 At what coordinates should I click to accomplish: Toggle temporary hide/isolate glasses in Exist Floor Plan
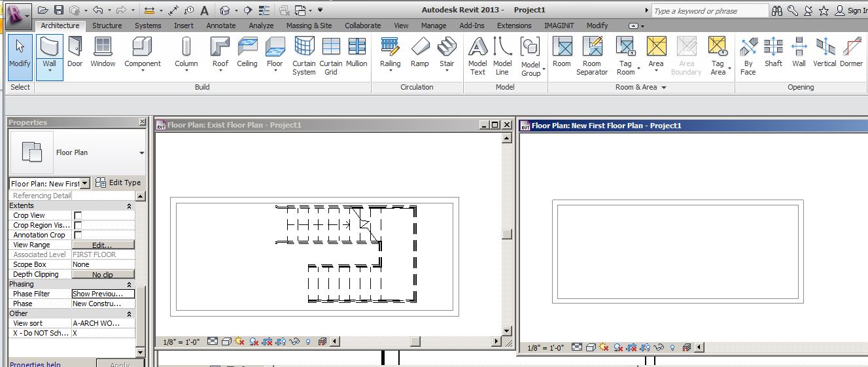[294, 341]
